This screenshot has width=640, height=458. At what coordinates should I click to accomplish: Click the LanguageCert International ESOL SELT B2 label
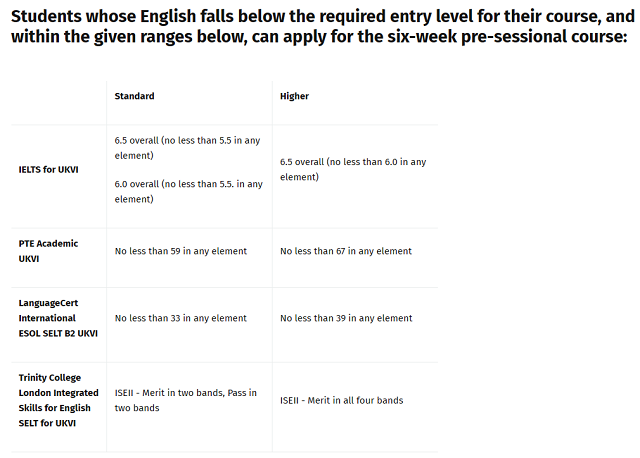point(58,318)
